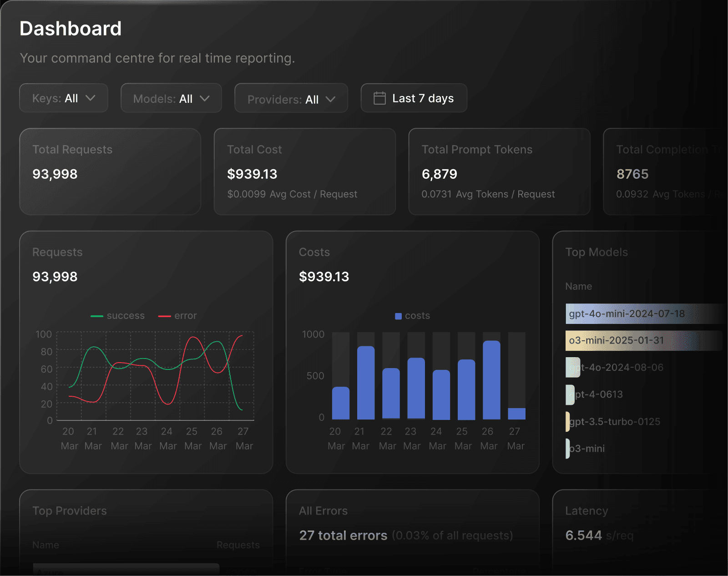
Task: Click the All Errors card title
Action: pos(323,511)
